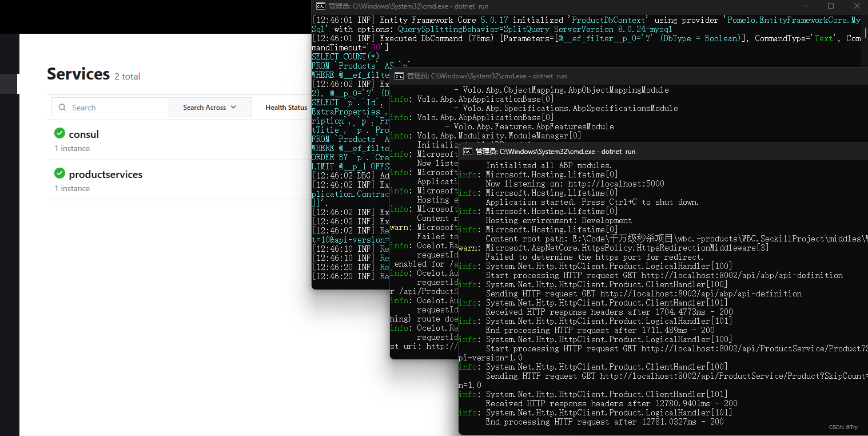This screenshot has height=436, width=868.
Task: Open the productservices service
Action: pos(106,175)
